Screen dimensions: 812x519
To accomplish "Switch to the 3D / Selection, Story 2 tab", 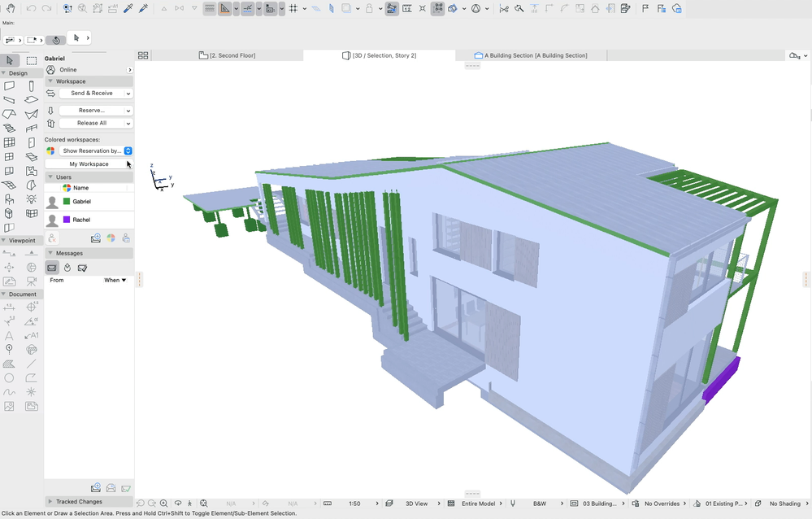I will click(x=379, y=55).
